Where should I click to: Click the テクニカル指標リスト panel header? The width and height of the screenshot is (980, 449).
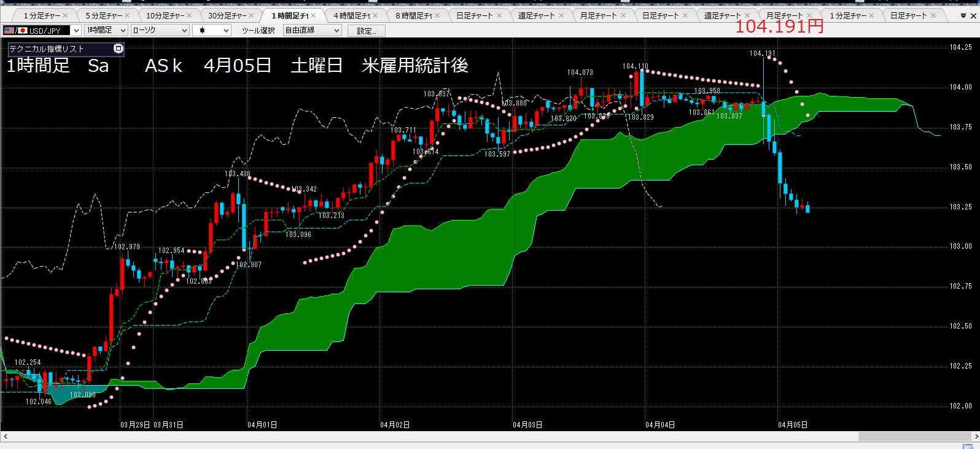tap(66, 49)
